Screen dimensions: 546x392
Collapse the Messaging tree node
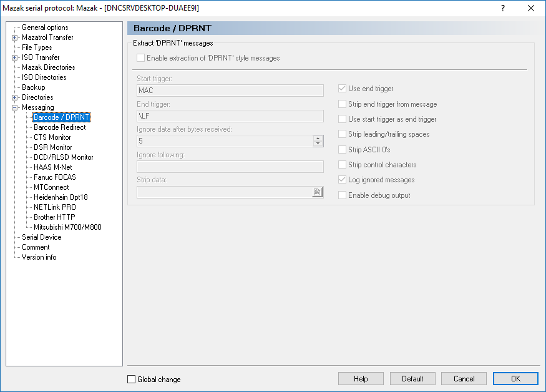click(x=14, y=107)
